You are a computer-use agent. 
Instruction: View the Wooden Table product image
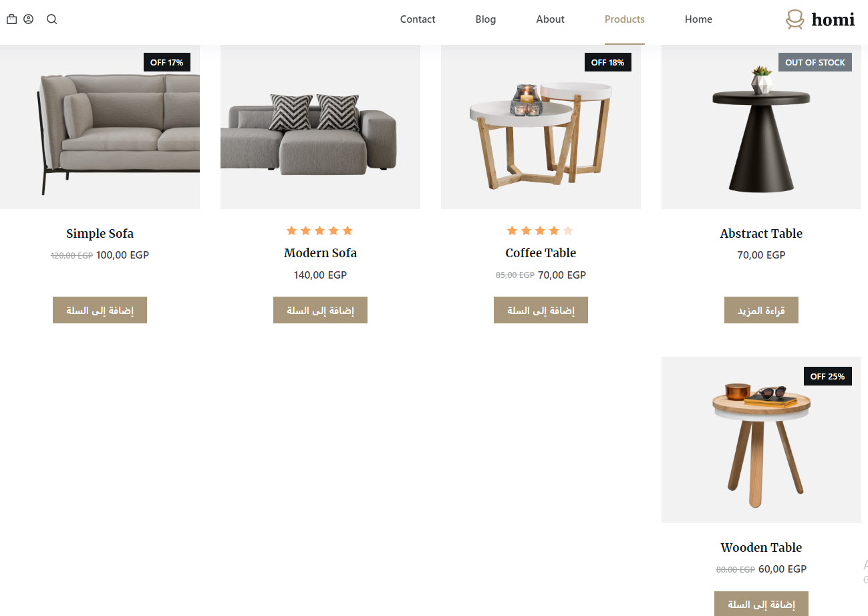761,440
